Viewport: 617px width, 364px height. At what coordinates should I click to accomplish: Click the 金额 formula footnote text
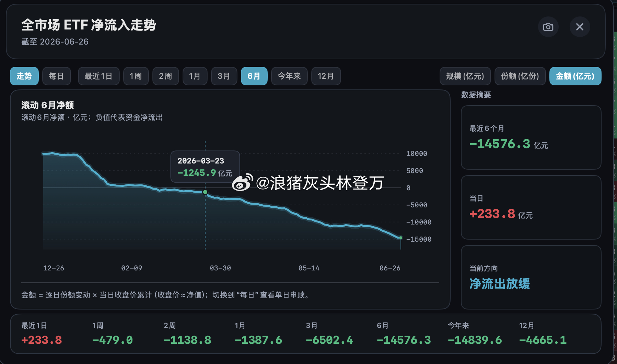click(x=166, y=295)
